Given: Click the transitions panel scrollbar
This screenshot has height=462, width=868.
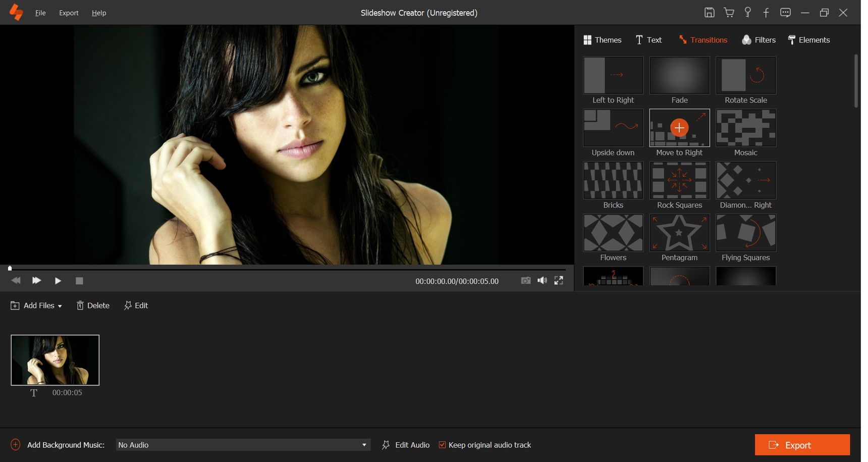Looking at the screenshot, I should pos(856,81).
